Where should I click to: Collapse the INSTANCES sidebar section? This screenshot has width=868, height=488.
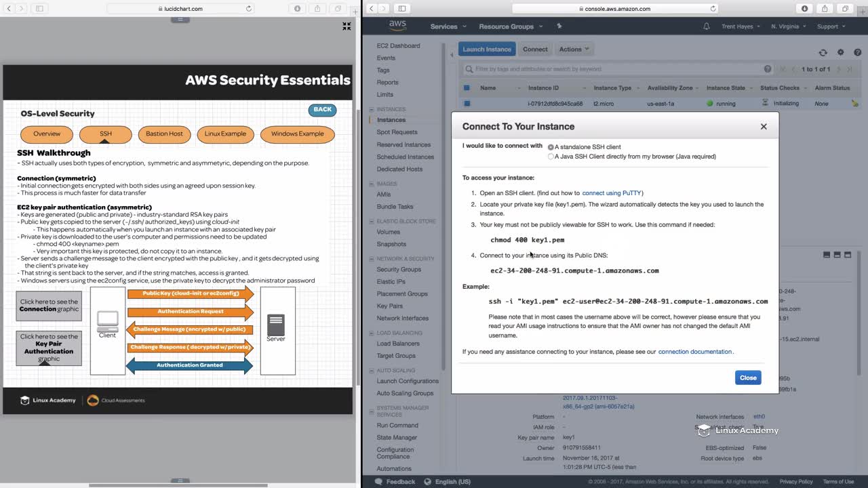371,109
